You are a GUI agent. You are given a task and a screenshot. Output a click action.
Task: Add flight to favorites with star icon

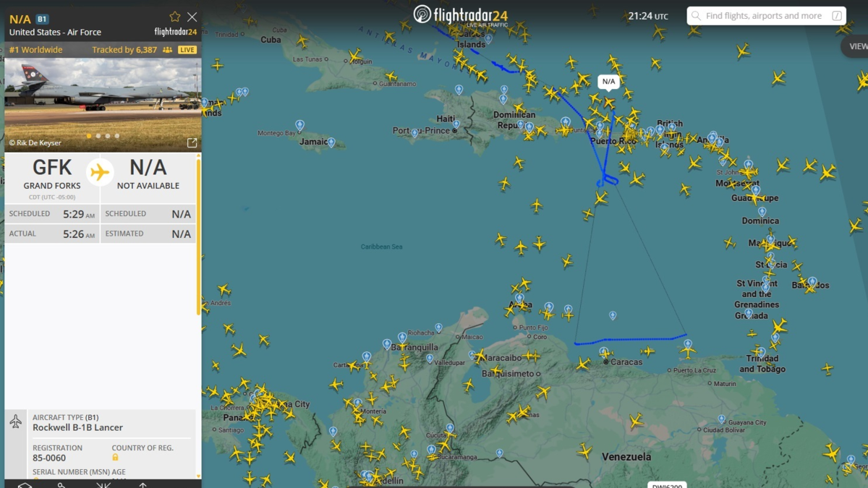pos(174,17)
